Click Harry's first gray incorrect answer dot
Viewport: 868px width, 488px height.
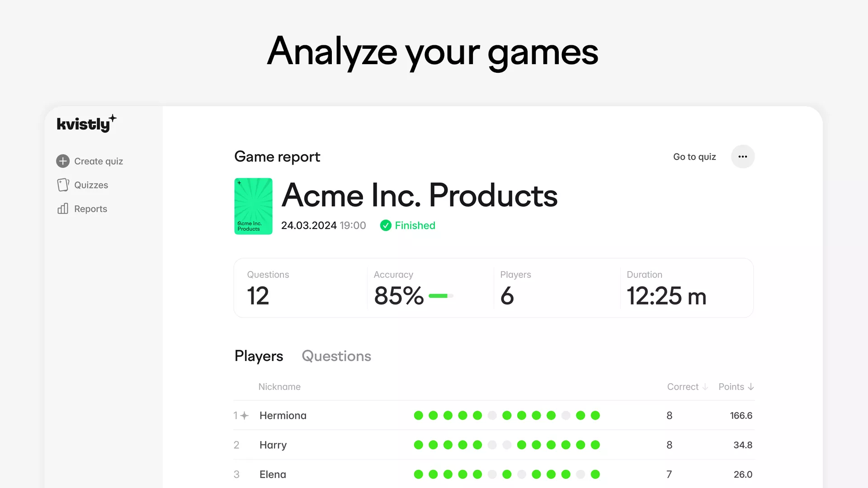pyautogui.click(x=492, y=445)
